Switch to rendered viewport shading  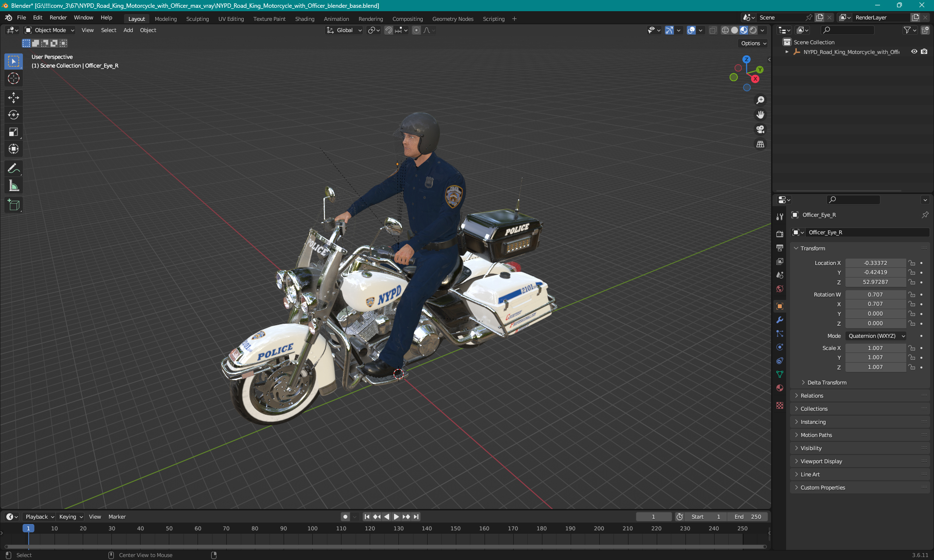[x=753, y=30]
